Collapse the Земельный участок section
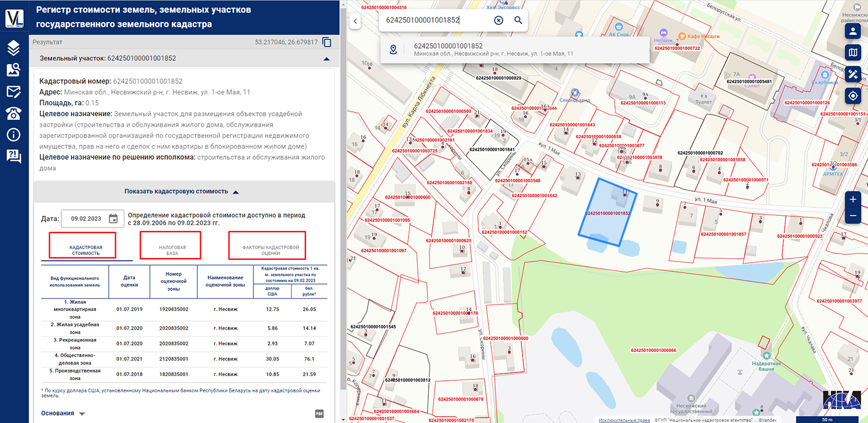This screenshot has height=423, width=868. pyautogui.click(x=326, y=58)
